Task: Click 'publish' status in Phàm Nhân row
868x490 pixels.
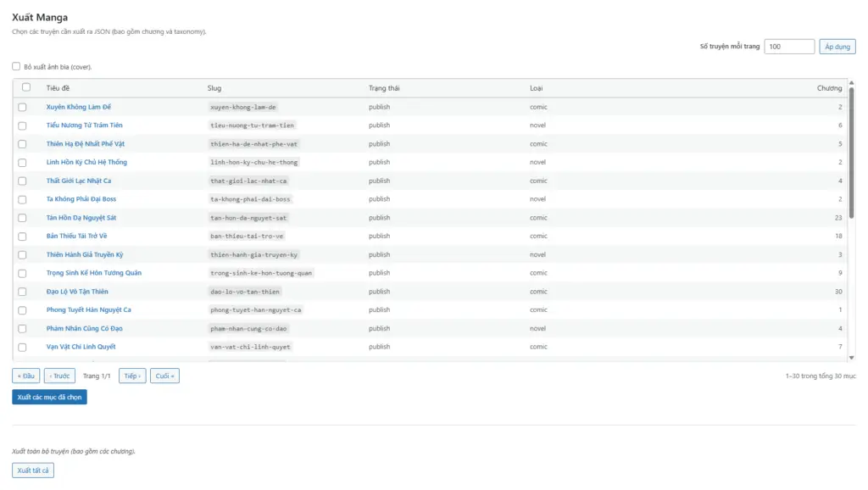Action: tap(379, 328)
